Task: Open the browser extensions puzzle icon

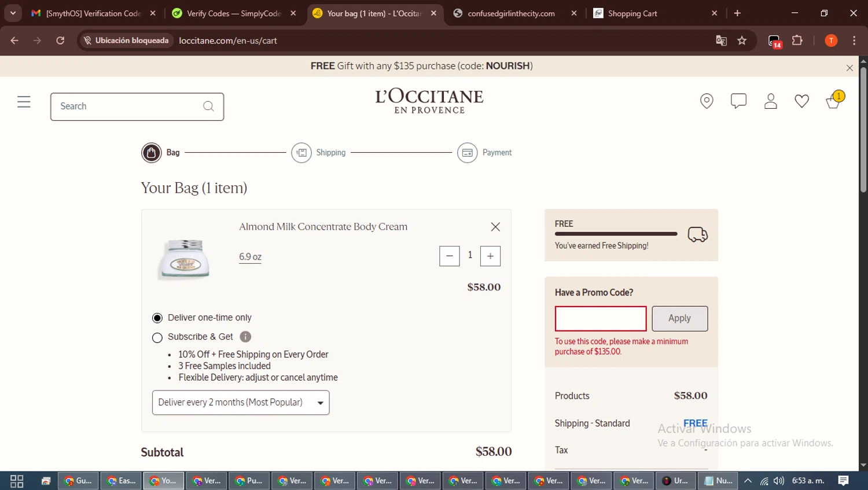Action: 797,40
